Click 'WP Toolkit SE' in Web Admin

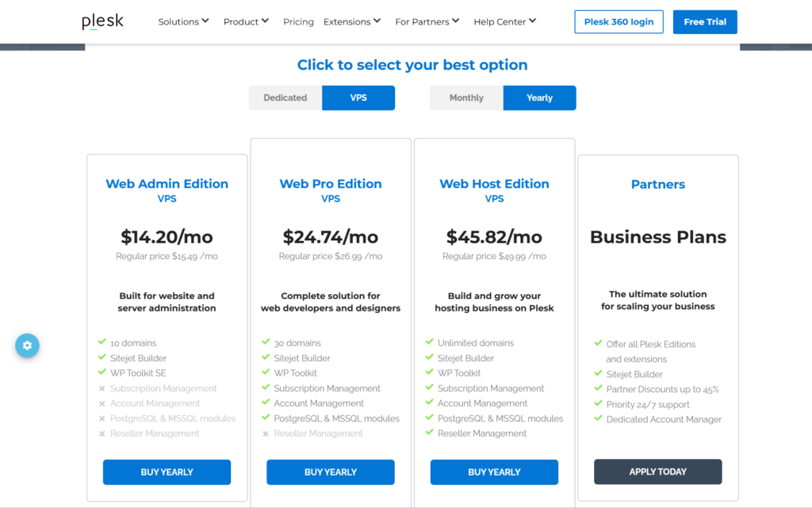point(138,373)
